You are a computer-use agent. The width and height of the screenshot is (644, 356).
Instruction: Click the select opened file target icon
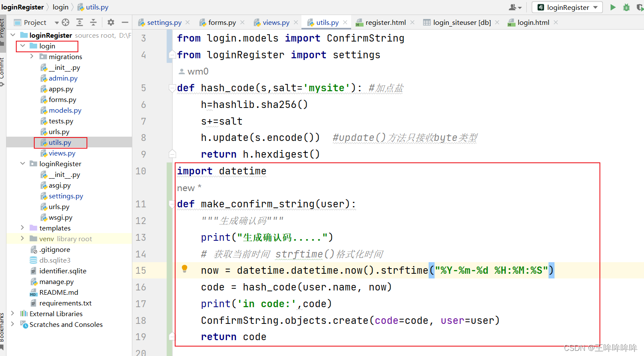pos(66,22)
